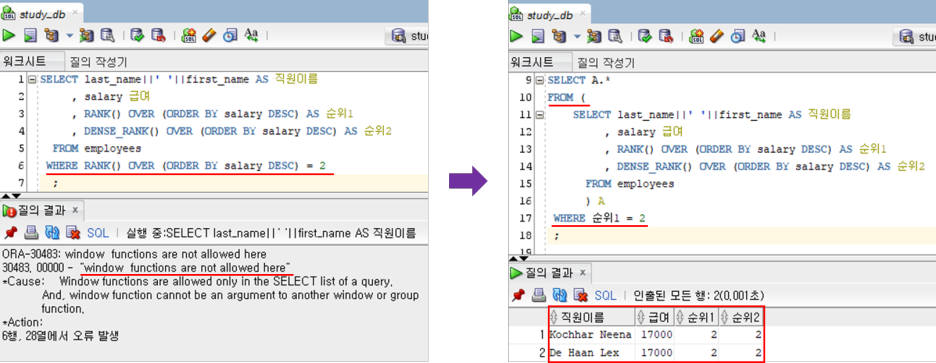Viewport: 936px width, 363px height.
Task: Close study_db tab in the error window
Action: click(x=75, y=14)
